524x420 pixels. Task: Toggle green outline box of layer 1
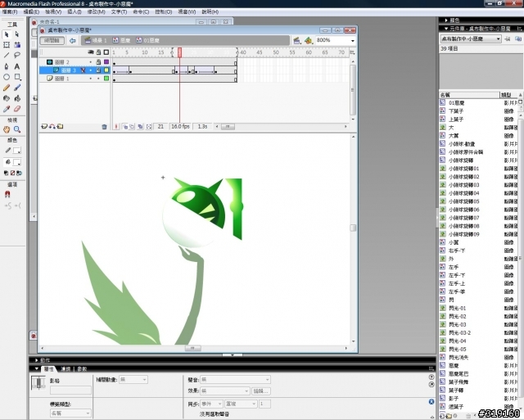point(106,79)
